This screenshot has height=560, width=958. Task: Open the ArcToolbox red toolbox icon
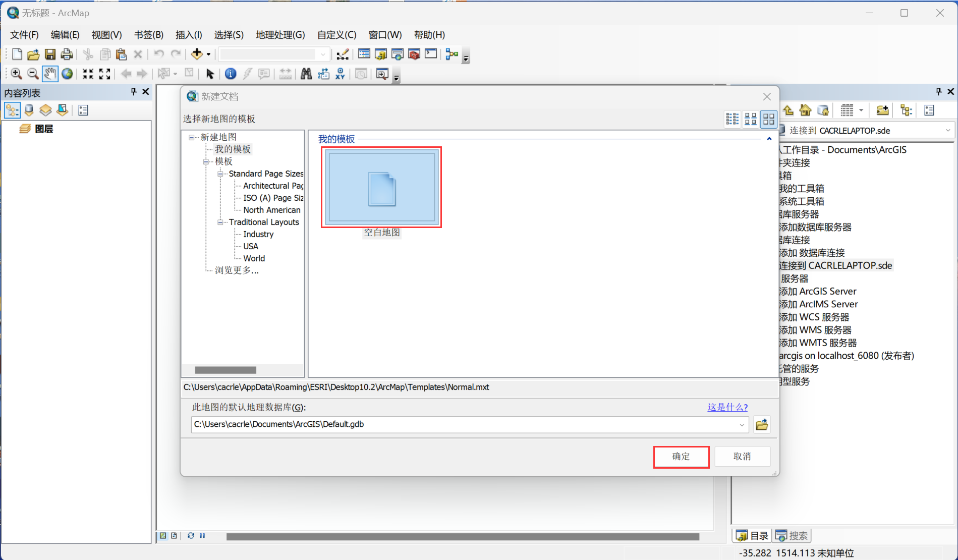pos(414,54)
